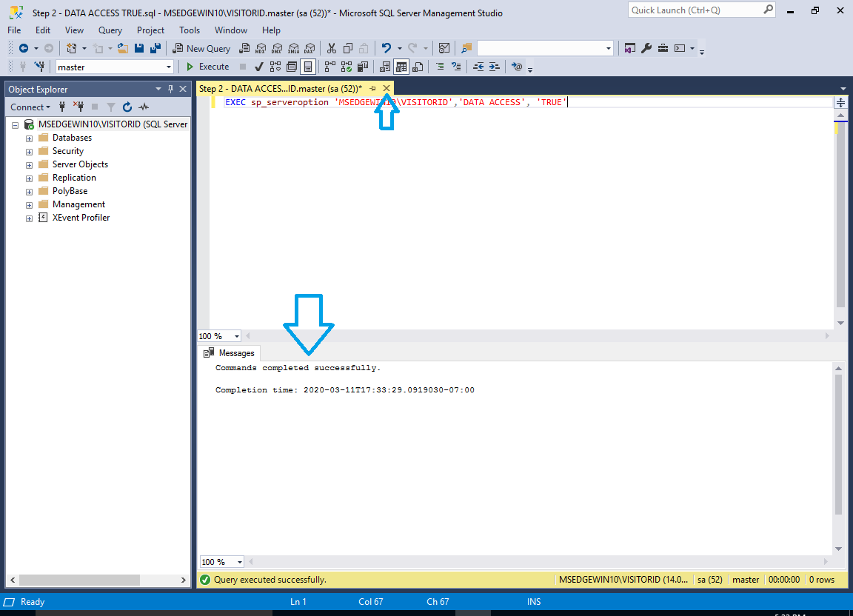The width and height of the screenshot is (853, 616).
Task: Click the Properties wrench icon
Action: pos(646,48)
